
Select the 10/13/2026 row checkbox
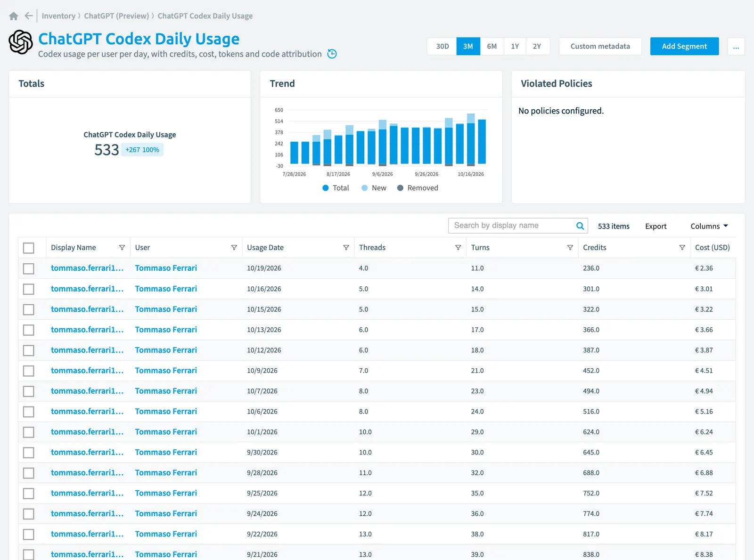[x=29, y=330]
